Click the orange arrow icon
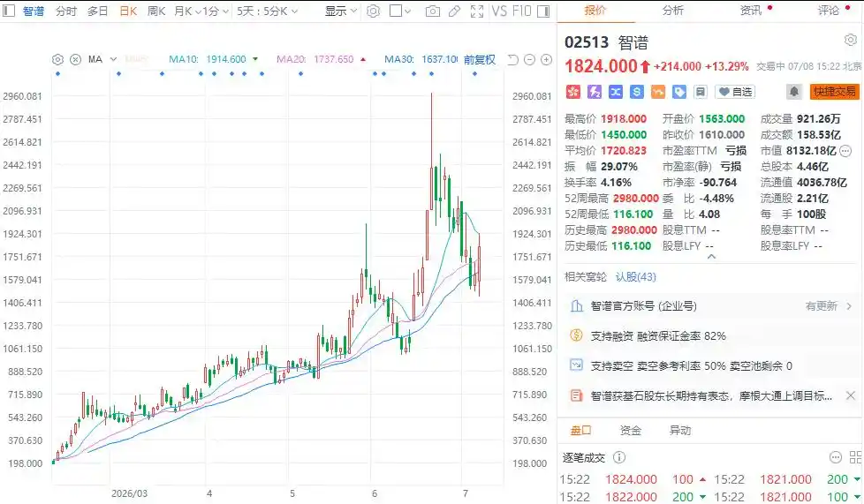 click(x=658, y=92)
